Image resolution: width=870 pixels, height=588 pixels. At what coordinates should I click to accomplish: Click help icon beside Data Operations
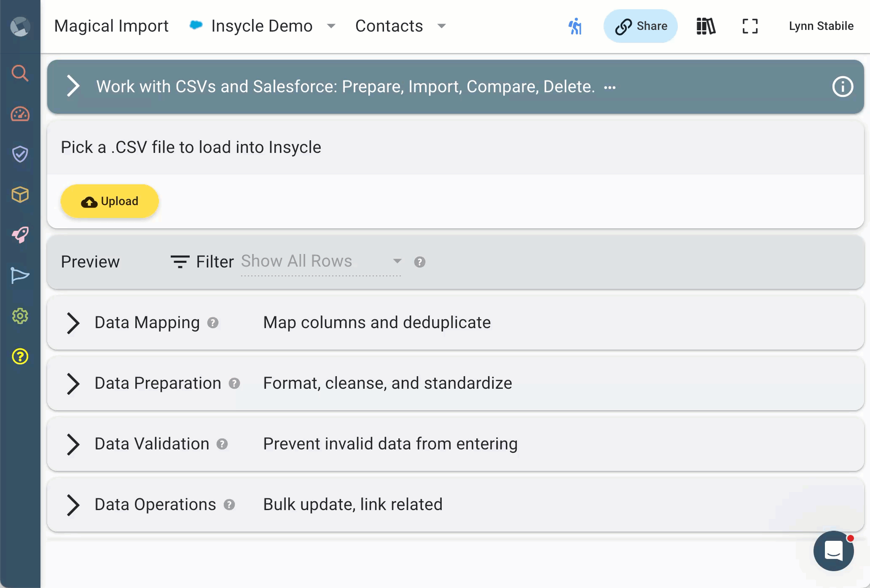click(x=229, y=505)
